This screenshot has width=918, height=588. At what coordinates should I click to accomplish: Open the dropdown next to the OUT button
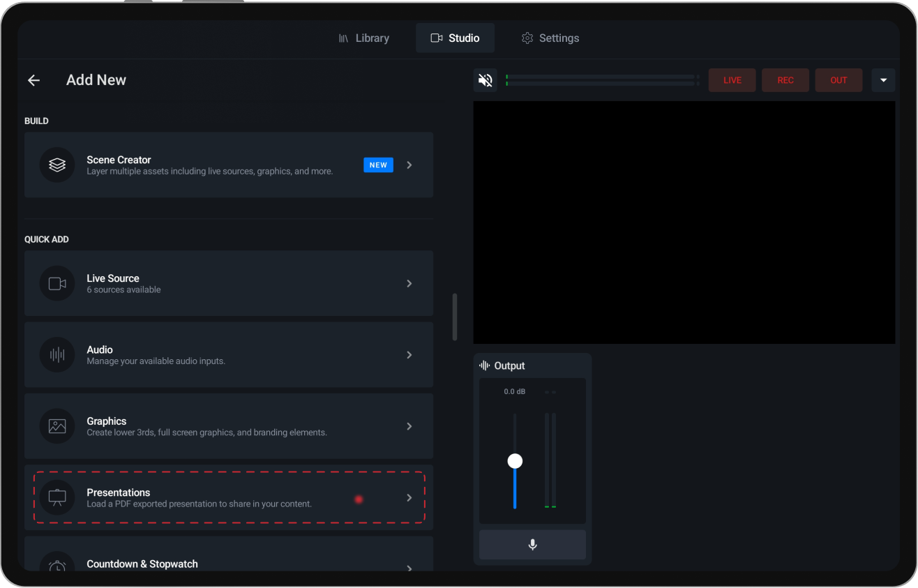pos(883,80)
